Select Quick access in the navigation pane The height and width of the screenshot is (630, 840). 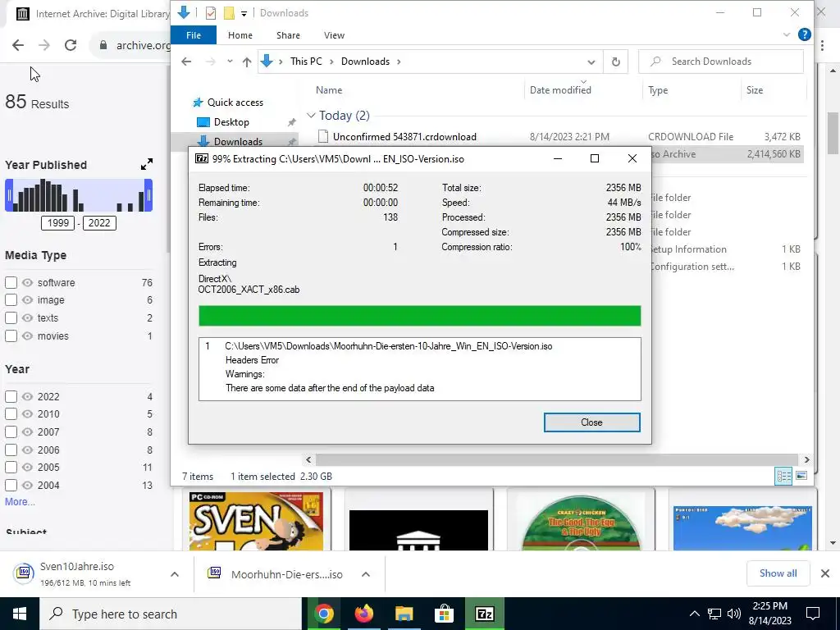coord(235,103)
